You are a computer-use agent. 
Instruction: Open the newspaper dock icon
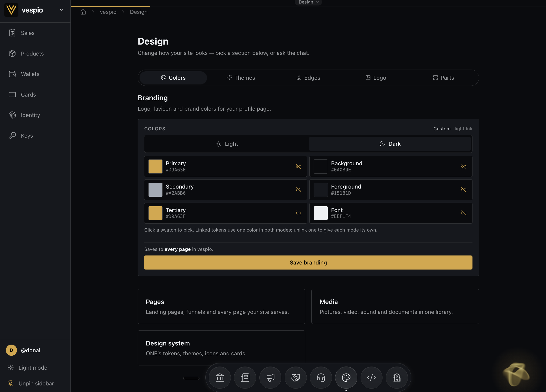coord(245,377)
